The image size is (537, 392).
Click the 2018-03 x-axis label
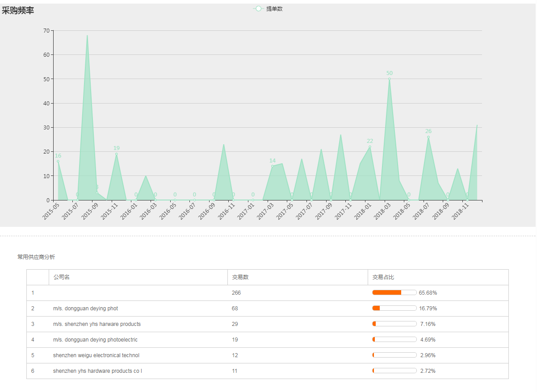coord(382,211)
